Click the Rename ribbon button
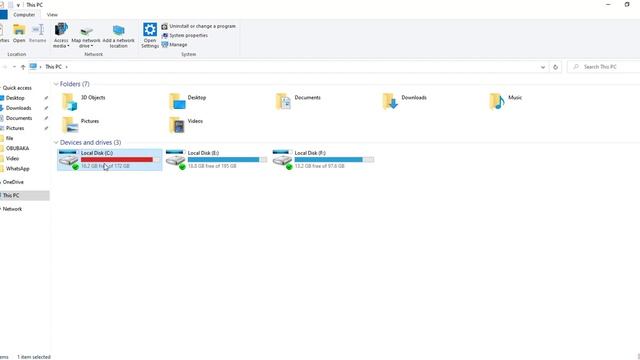Screen dimensions: 640x360 (x=38, y=33)
